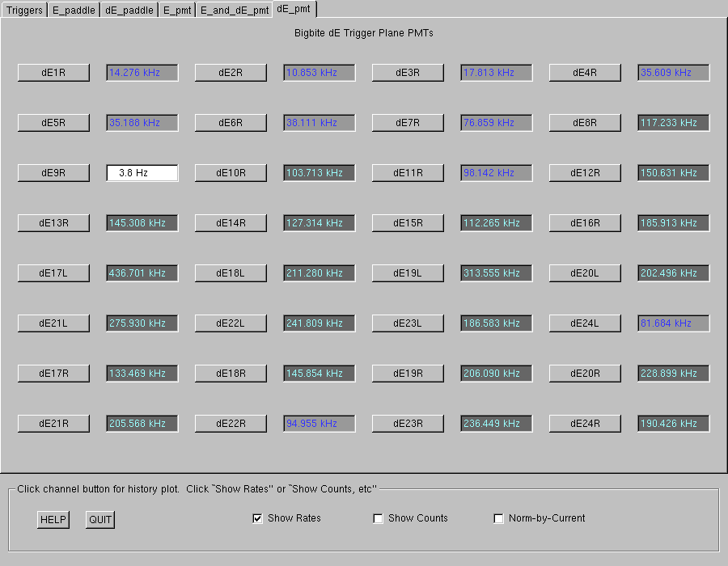Click the dE23L channel button
Viewport: 728px width, 566px height.
coord(408,323)
